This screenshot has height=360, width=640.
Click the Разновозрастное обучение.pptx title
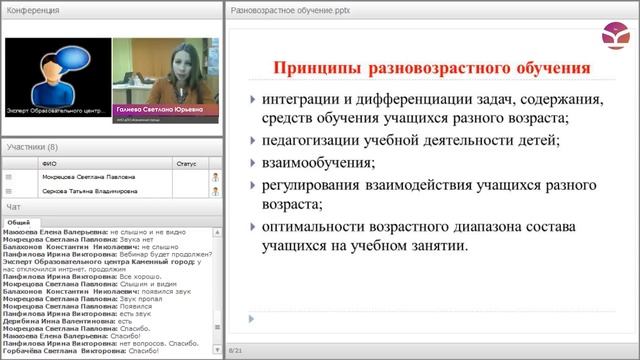290,11
